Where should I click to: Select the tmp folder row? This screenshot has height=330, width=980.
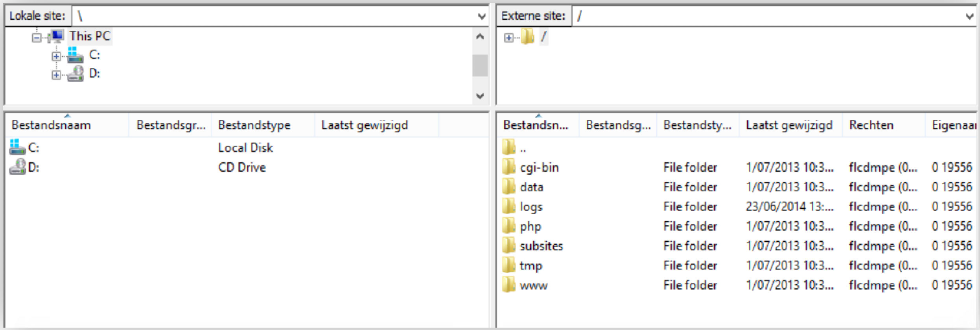click(x=531, y=265)
